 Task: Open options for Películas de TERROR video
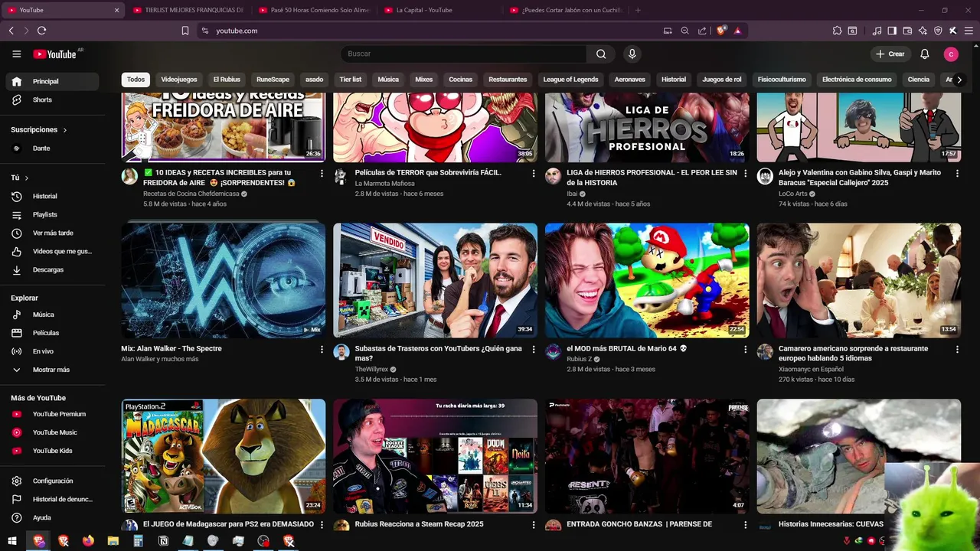[534, 174]
